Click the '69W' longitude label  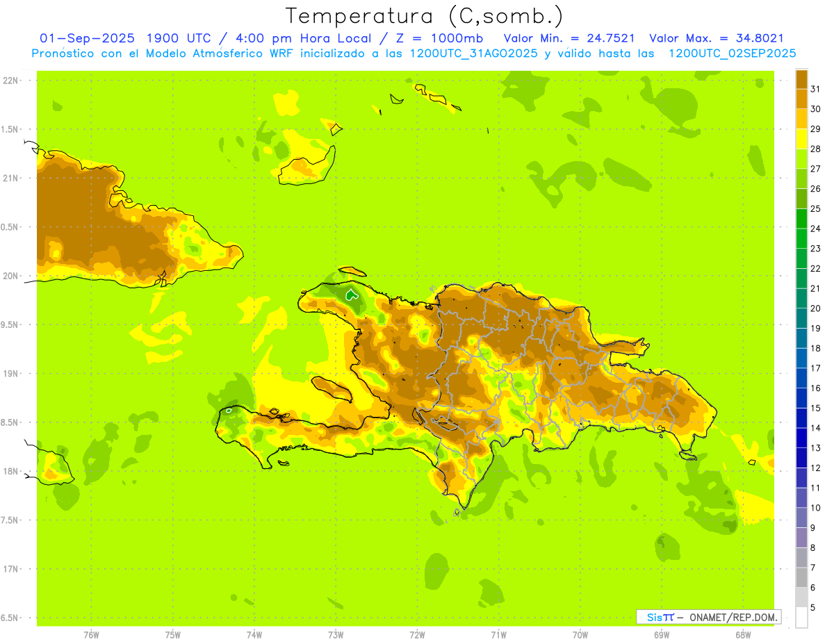[x=661, y=635]
